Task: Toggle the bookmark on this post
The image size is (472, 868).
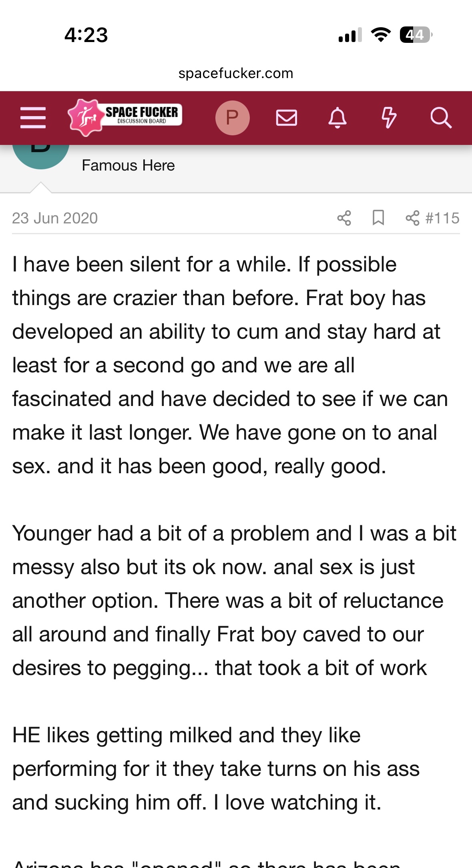Action: (378, 218)
